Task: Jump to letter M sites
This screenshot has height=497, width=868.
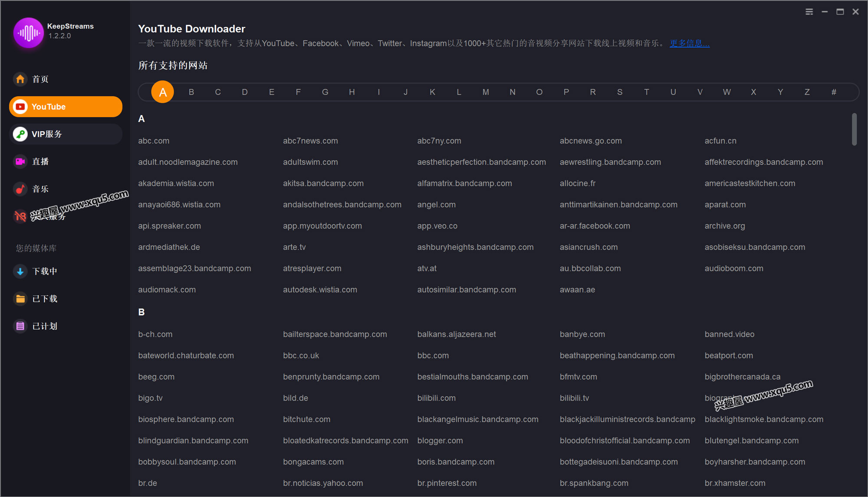Action: pos(486,92)
